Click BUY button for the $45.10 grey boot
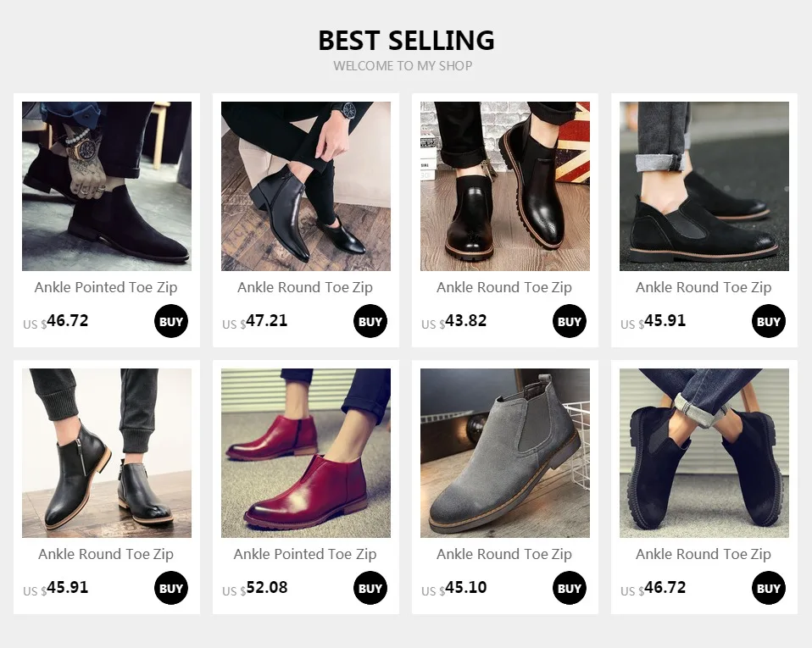This screenshot has height=648, width=812. point(569,588)
